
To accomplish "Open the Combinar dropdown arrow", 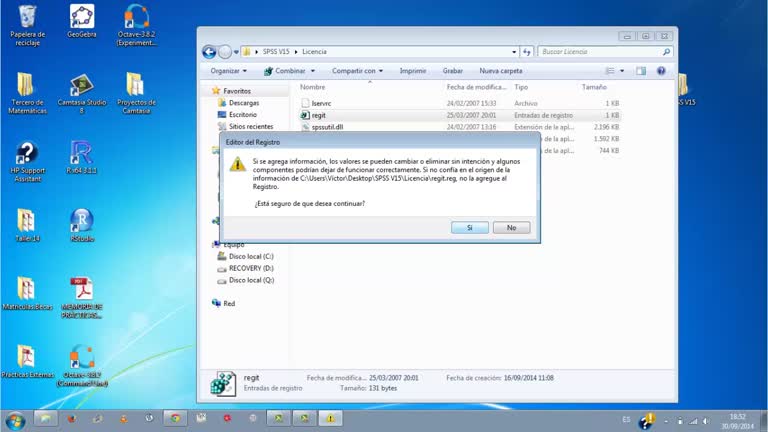I will [312, 71].
